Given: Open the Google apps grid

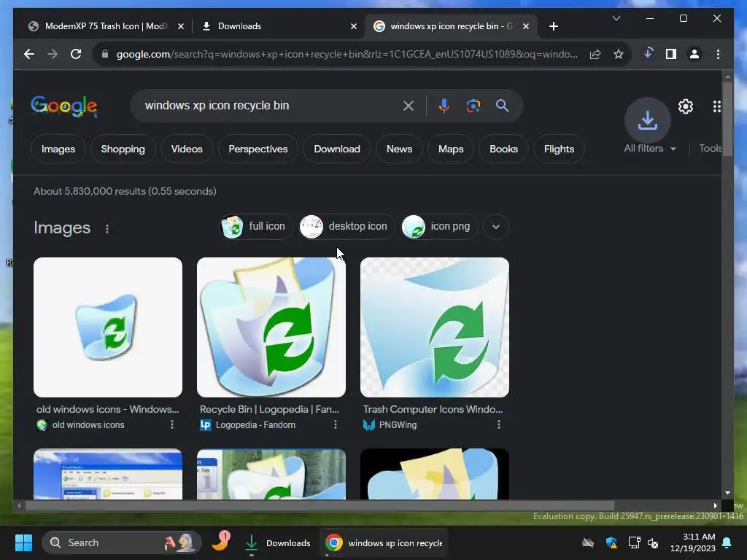Looking at the screenshot, I should [716, 106].
